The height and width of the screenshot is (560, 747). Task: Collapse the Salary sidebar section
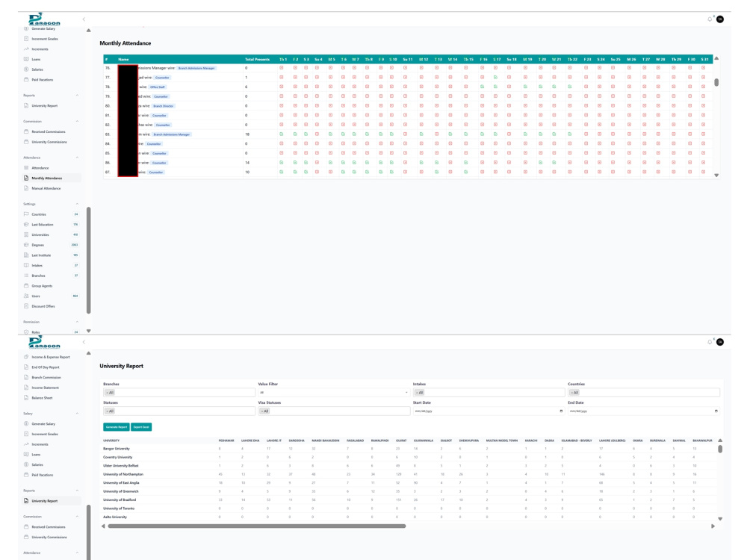77,414
